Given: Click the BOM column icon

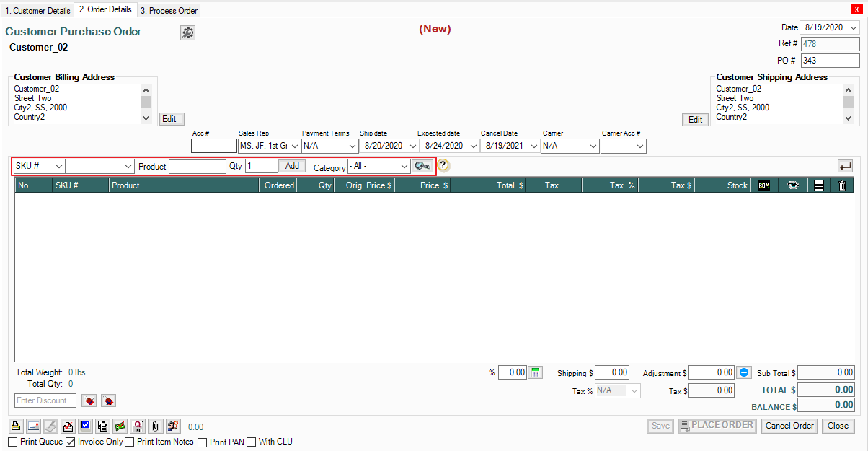Looking at the screenshot, I should pyautogui.click(x=764, y=185).
